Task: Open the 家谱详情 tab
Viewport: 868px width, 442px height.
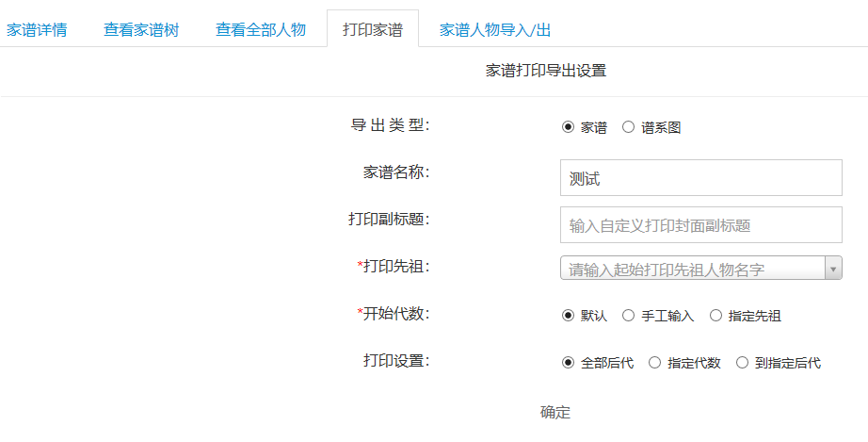Action: tap(37, 29)
